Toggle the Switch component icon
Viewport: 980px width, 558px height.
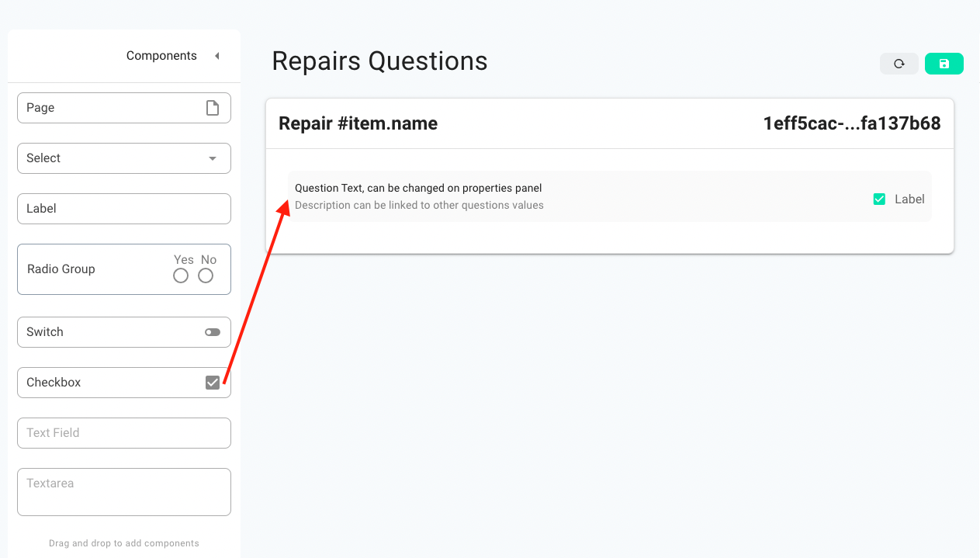(213, 332)
